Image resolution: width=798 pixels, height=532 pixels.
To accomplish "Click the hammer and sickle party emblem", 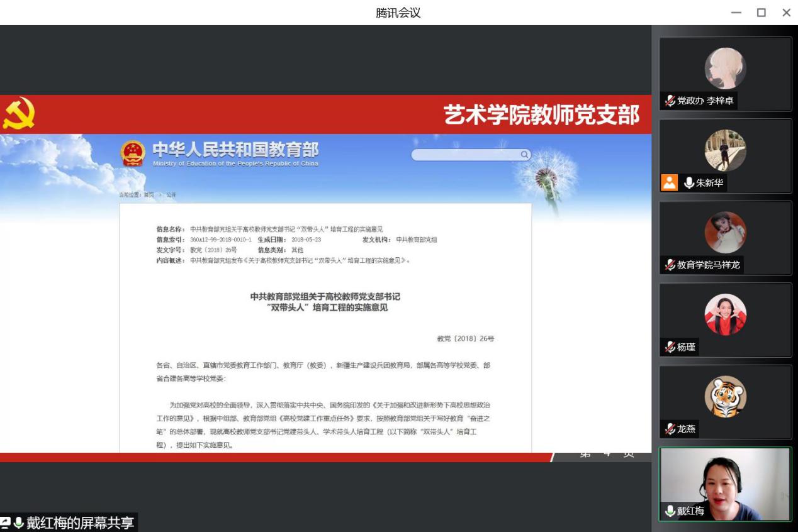I will coord(19,114).
